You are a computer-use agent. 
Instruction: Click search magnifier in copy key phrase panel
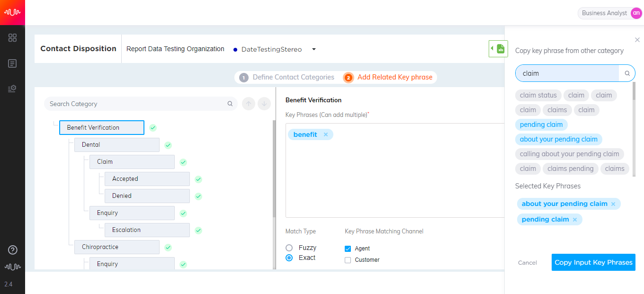pyautogui.click(x=627, y=73)
